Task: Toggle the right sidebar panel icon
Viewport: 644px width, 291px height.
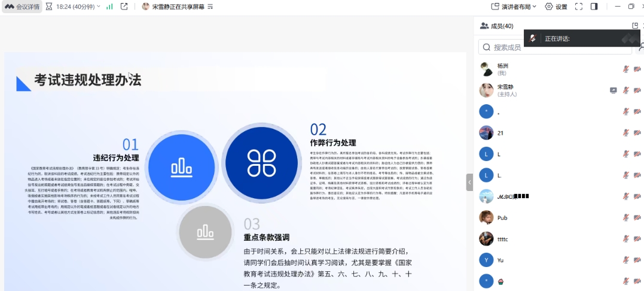Action: pyautogui.click(x=594, y=7)
